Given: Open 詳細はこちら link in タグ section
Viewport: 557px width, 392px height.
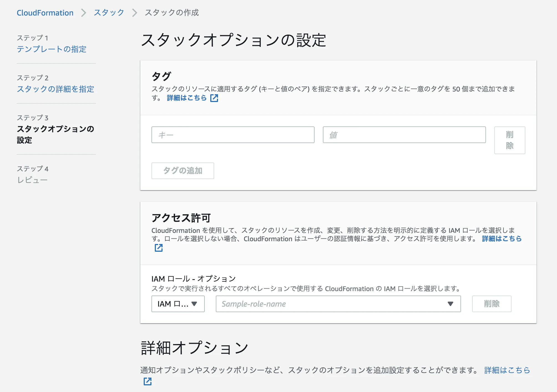Looking at the screenshot, I should coord(187,98).
